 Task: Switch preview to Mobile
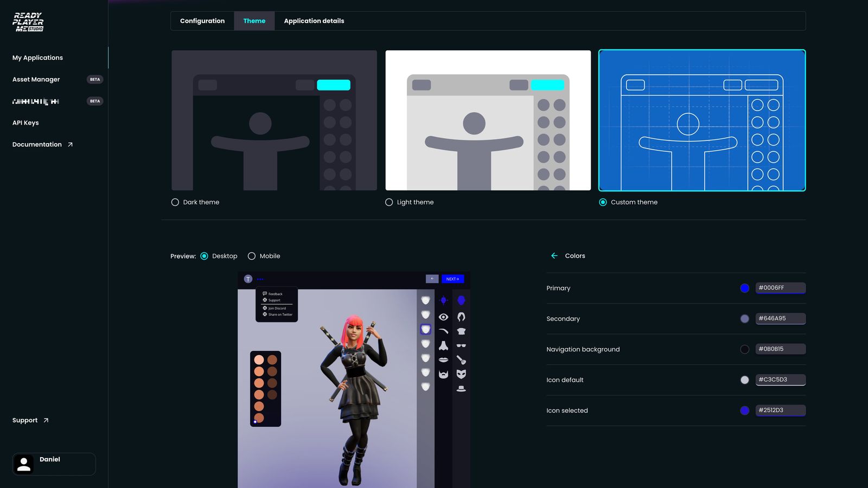251,255
